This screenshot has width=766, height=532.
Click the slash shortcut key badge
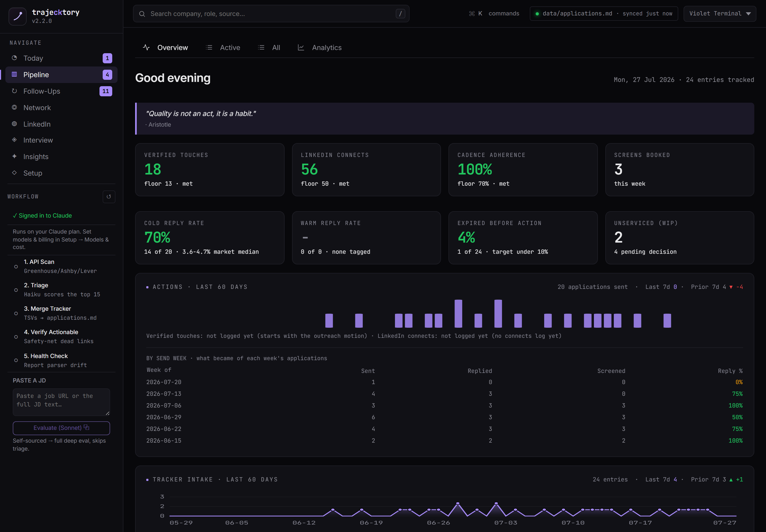point(400,14)
